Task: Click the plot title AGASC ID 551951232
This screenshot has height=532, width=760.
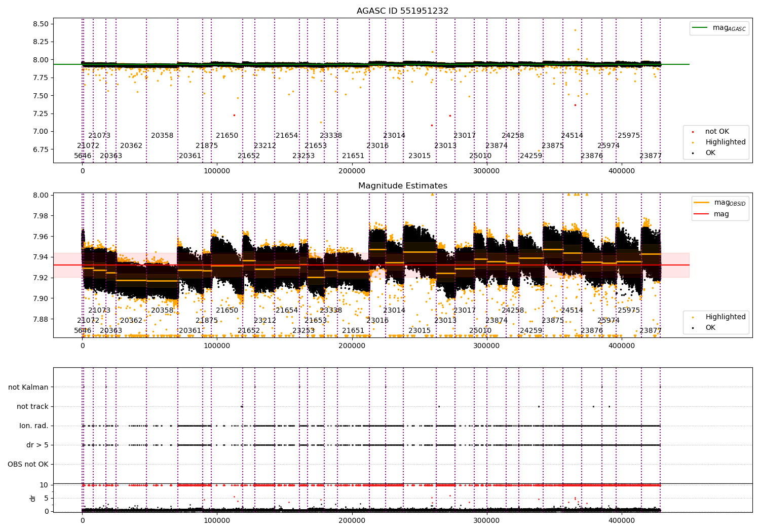Action: pyautogui.click(x=402, y=11)
